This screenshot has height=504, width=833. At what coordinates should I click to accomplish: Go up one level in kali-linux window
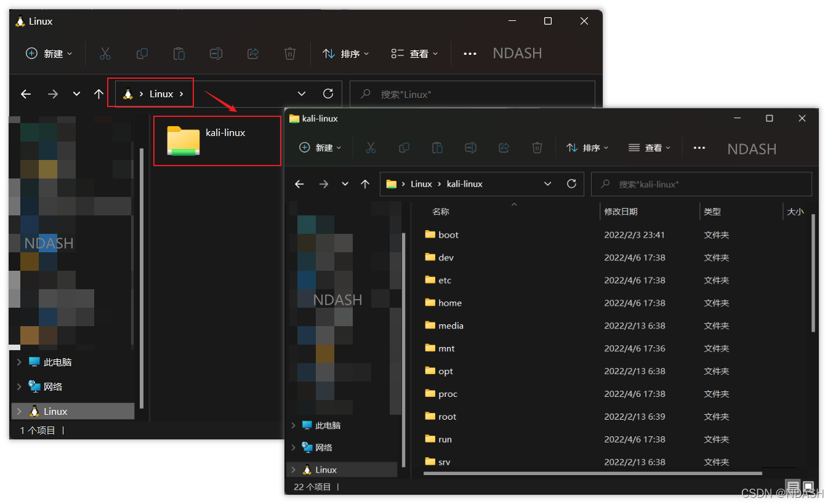coord(365,184)
